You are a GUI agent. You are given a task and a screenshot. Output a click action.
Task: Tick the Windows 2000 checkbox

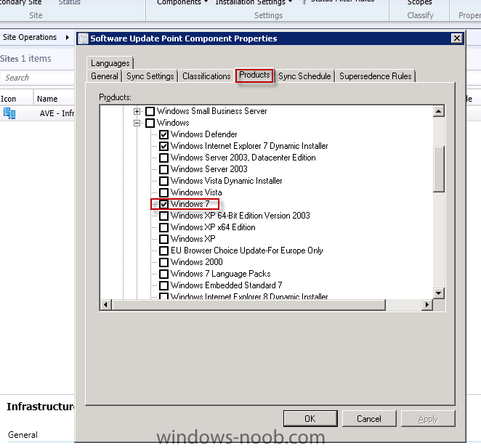point(163,262)
